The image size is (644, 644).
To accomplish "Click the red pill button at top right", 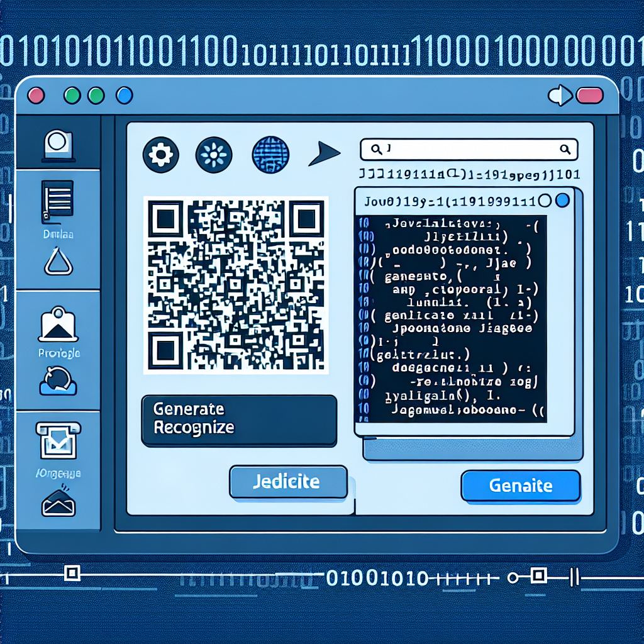I will [590, 96].
